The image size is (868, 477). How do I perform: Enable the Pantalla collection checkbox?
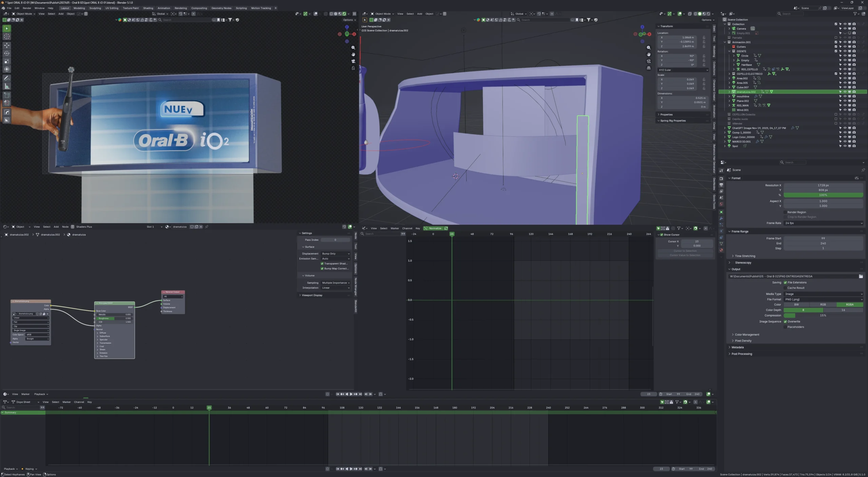836,38
